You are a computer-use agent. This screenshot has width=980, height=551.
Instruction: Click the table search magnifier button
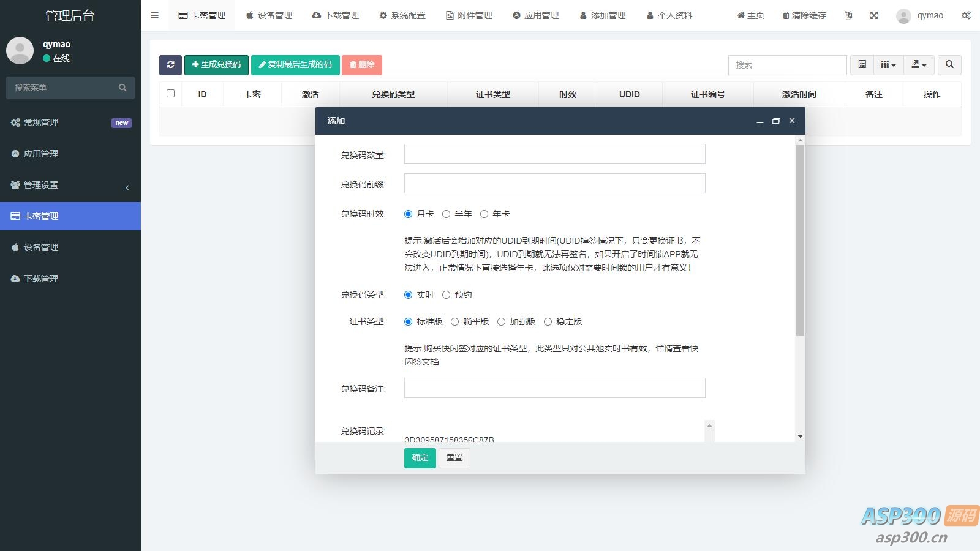pos(949,65)
